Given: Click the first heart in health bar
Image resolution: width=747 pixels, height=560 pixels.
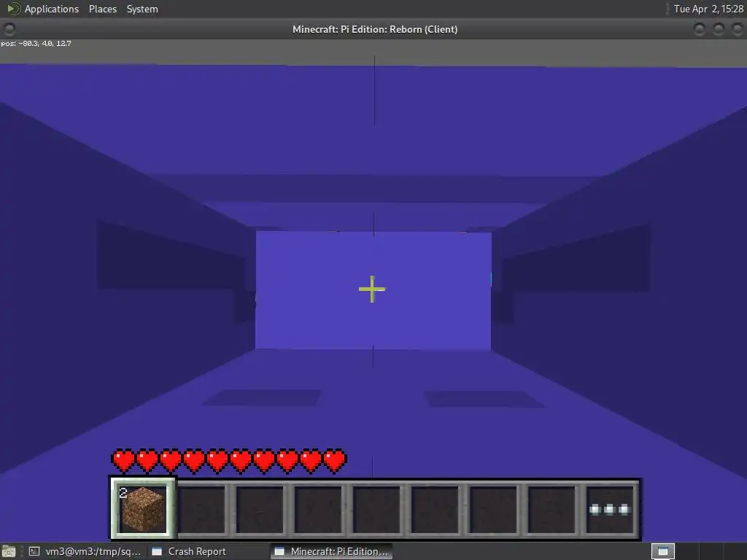Looking at the screenshot, I should (x=123, y=461).
